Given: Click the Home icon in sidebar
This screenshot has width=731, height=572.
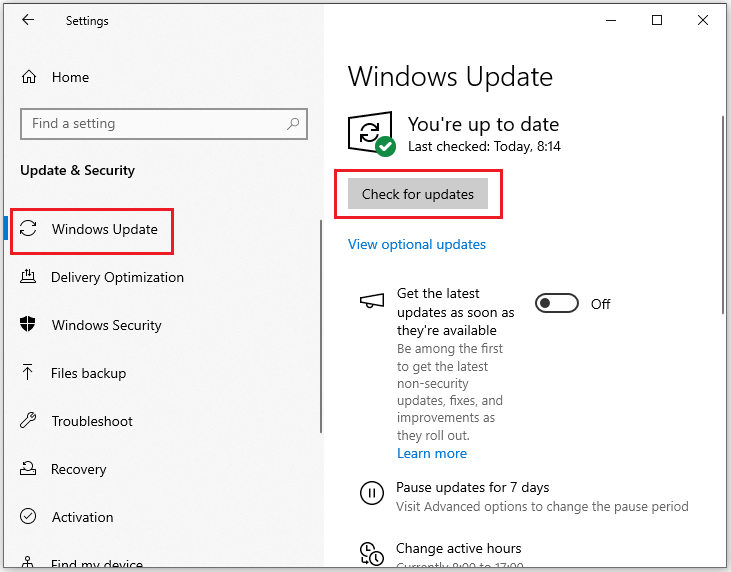Looking at the screenshot, I should click(x=29, y=77).
